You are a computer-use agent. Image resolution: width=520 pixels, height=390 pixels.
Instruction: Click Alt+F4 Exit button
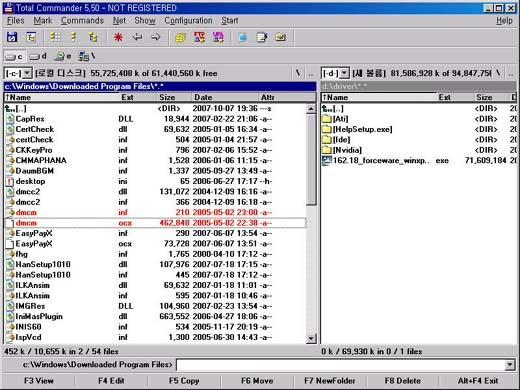pos(478,381)
